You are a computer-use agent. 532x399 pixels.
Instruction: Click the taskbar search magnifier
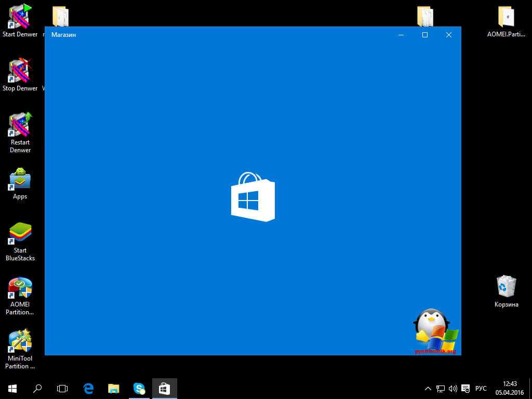[37, 388]
